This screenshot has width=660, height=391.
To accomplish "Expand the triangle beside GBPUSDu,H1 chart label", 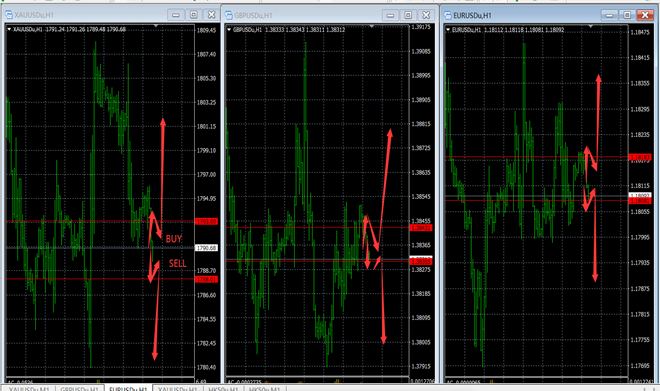I will pos(229,30).
